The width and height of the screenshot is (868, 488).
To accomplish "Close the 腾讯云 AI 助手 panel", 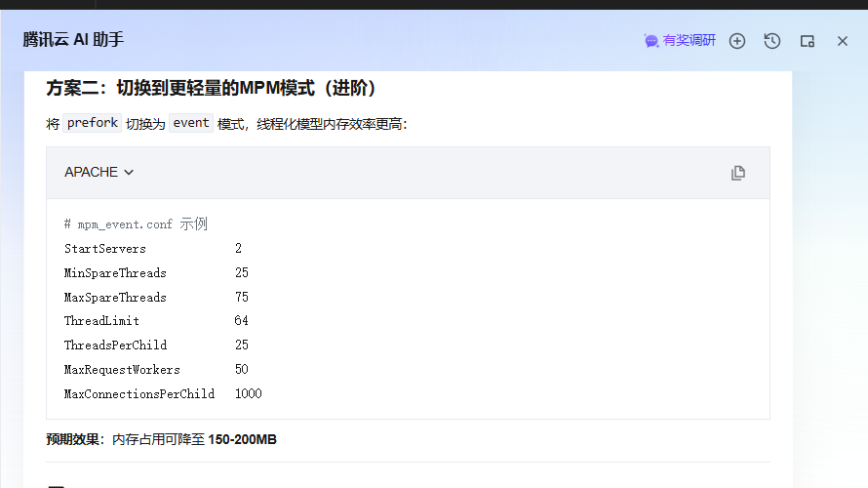I will pos(843,41).
